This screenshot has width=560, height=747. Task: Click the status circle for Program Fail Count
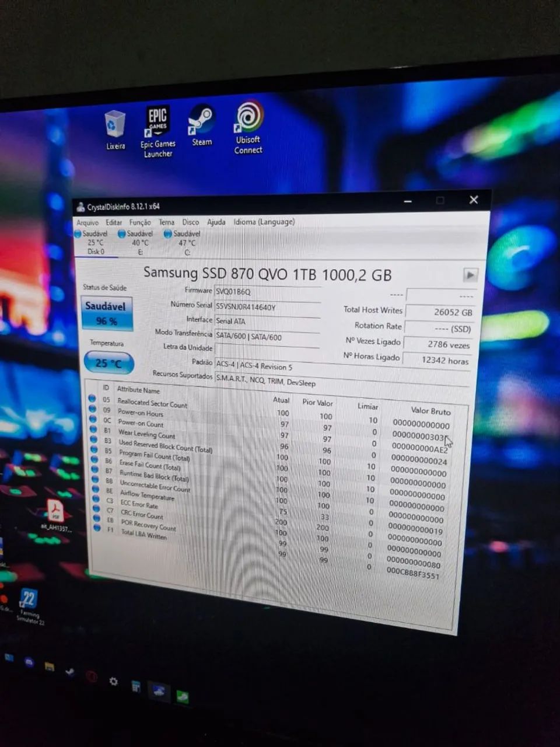(x=93, y=449)
